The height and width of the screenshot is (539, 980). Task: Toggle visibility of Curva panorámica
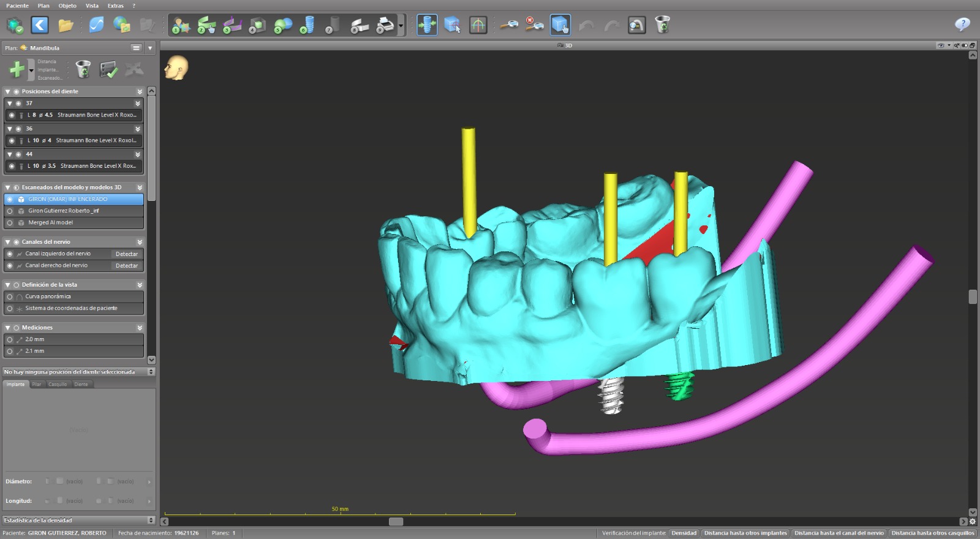point(9,296)
